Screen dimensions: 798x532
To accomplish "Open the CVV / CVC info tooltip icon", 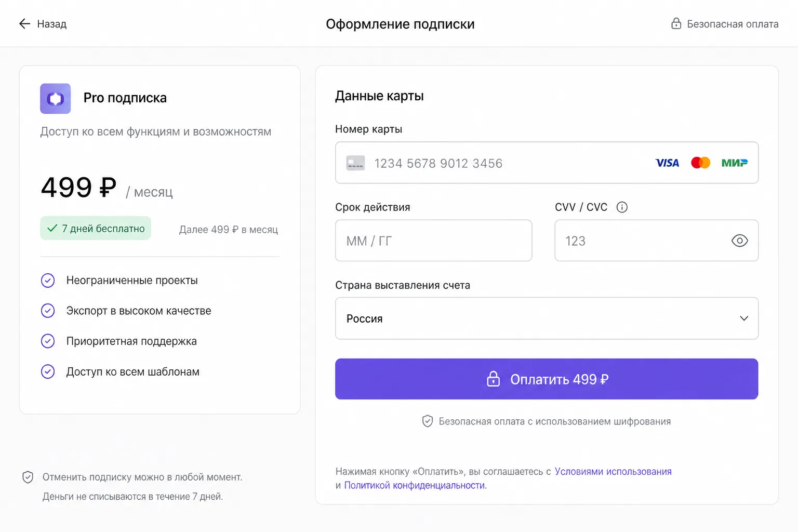I will [622, 207].
